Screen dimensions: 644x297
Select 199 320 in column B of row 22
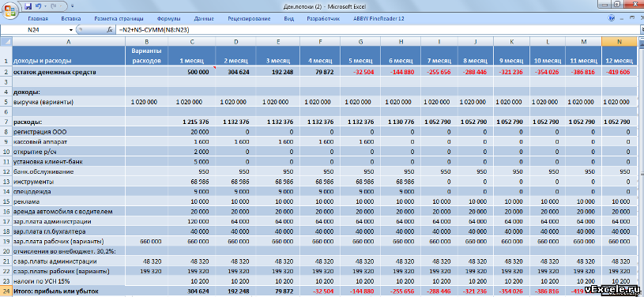click(147, 271)
